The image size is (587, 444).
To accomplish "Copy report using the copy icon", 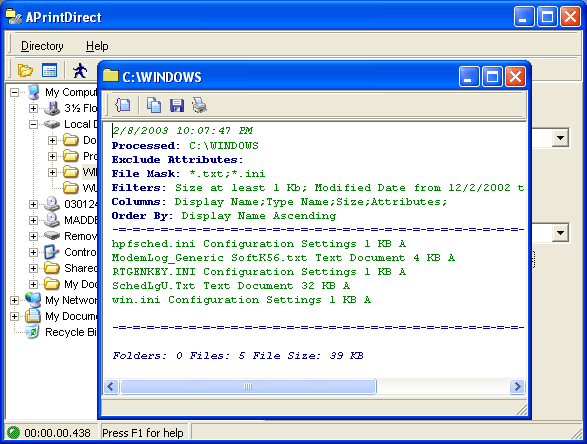I will coord(153,105).
